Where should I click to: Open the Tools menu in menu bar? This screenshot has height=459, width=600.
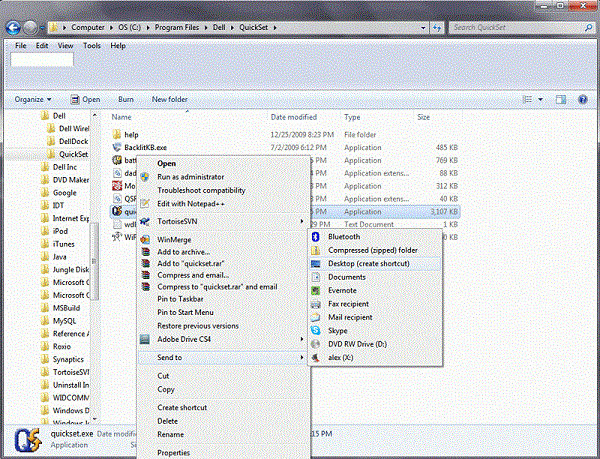point(92,46)
